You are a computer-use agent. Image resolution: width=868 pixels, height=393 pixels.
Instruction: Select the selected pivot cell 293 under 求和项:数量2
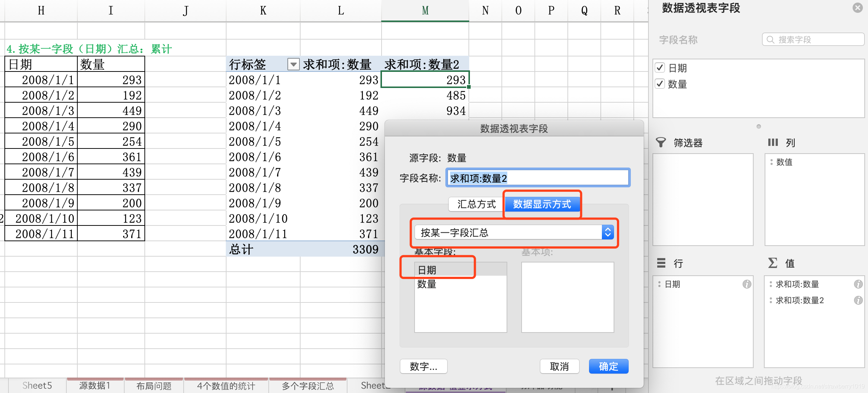(425, 80)
